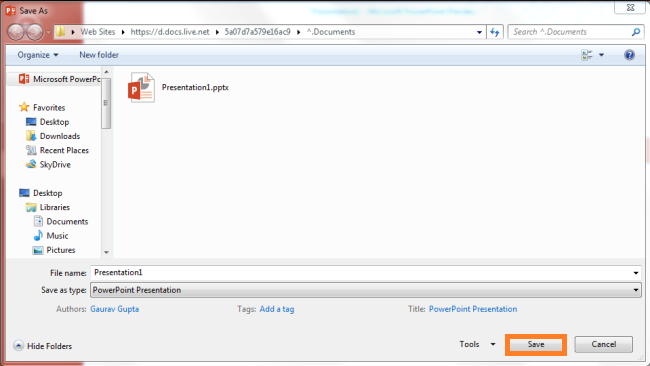This screenshot has width=650, height=366.
Task: Click the New folder button
Action: [99, 55]
